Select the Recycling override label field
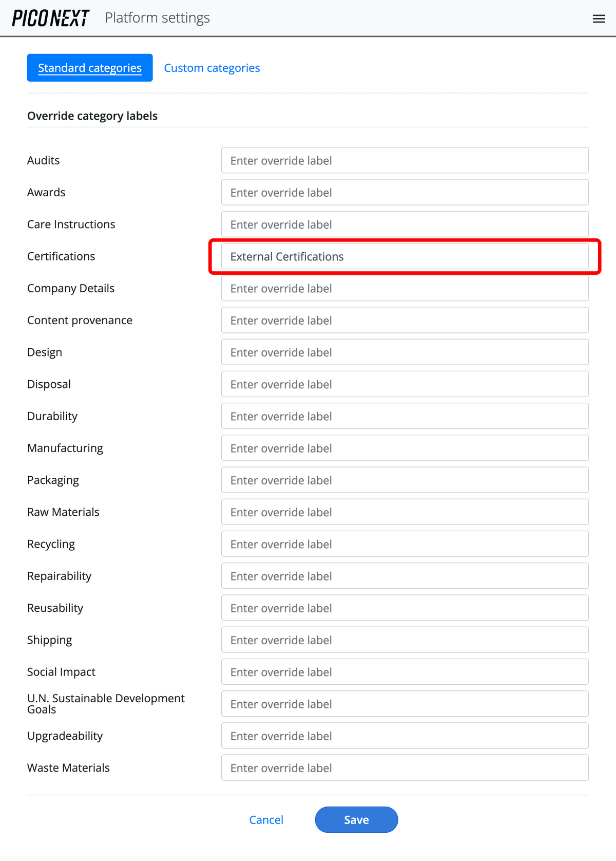 click(x=405, y=544)
